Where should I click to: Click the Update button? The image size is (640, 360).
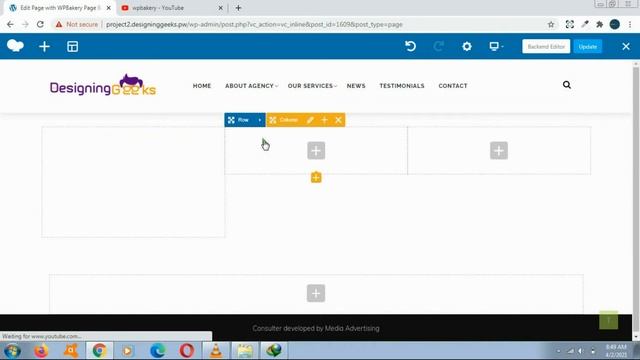click(x=587, y=47)
